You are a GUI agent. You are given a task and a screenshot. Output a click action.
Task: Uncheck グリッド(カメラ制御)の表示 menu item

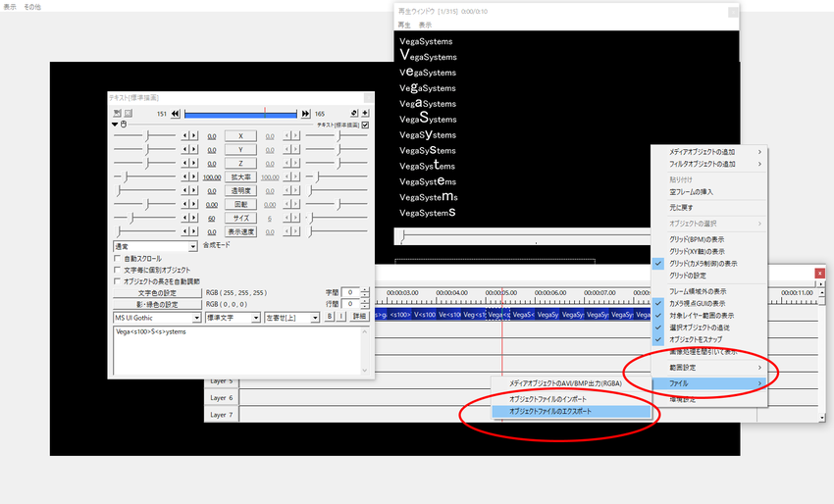709,264
